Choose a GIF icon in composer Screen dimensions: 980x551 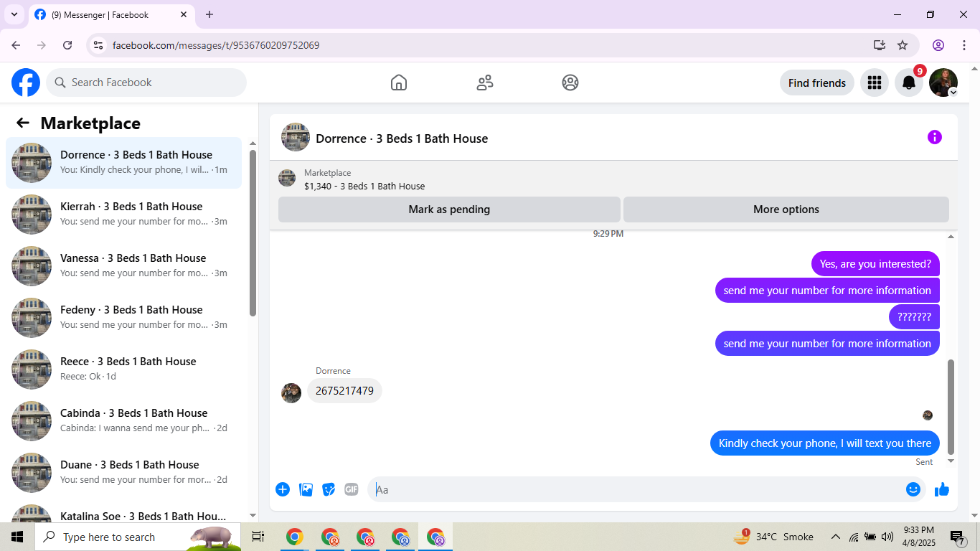(351, 489)
